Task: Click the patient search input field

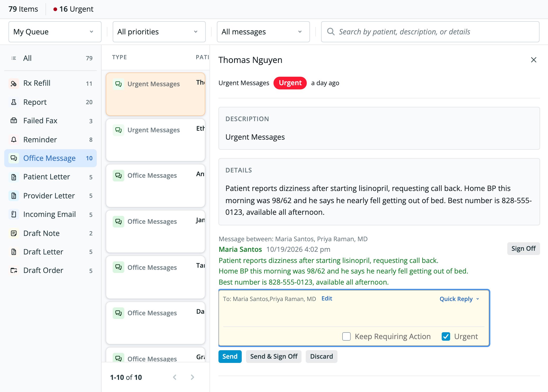Action: point(430,32)
